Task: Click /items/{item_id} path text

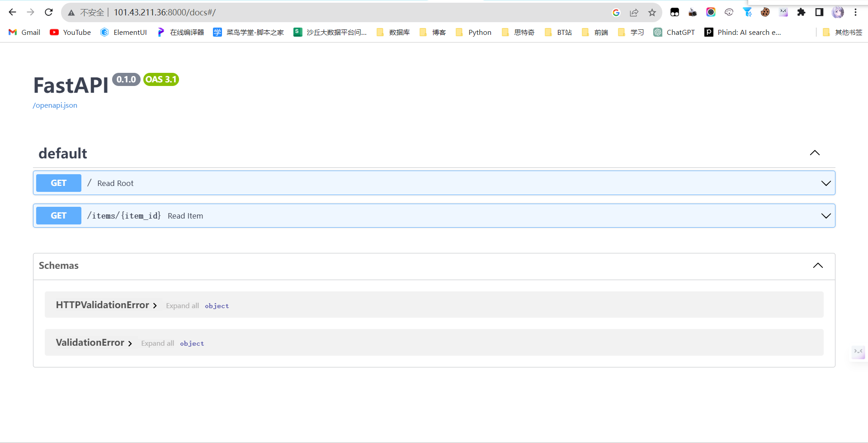Action: click(124, 216)
